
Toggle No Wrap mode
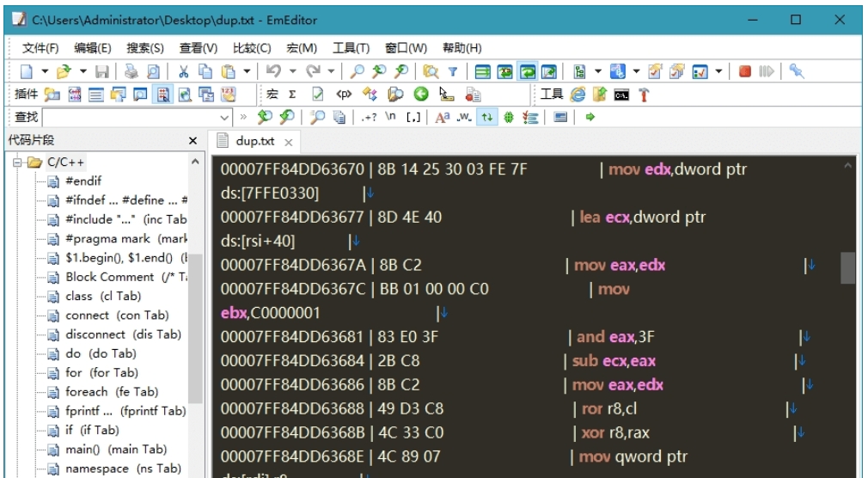coord(483,71)
